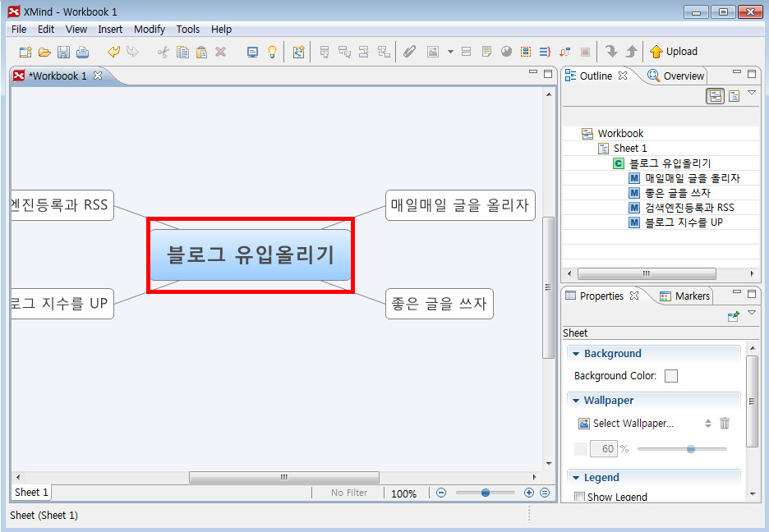Enable the Show Legend checkbox
The width and height of the screenshot is (769, 532).
point(579,498)
